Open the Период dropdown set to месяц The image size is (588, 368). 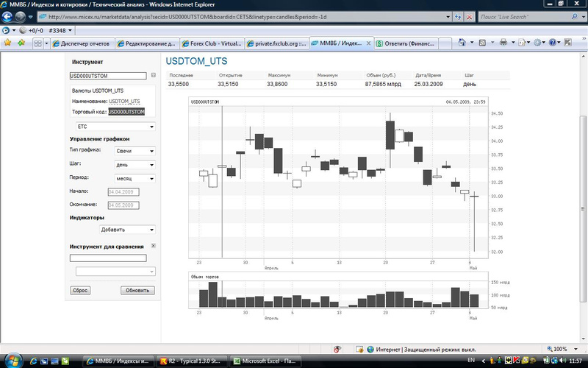tap(135, 178)
